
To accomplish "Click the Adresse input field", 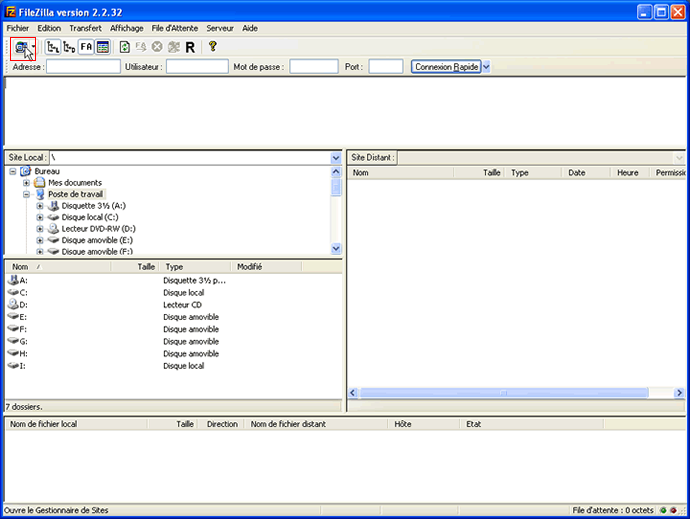I will point(83,66).
